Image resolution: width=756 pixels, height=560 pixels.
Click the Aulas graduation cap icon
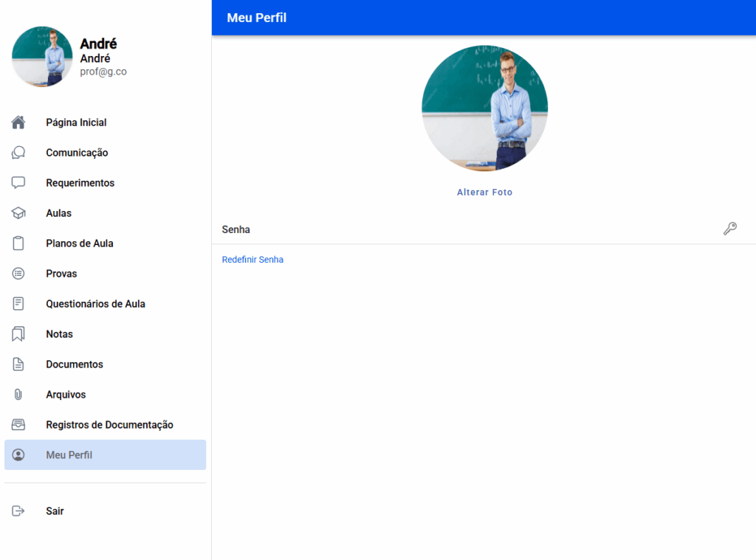[18, 213]
